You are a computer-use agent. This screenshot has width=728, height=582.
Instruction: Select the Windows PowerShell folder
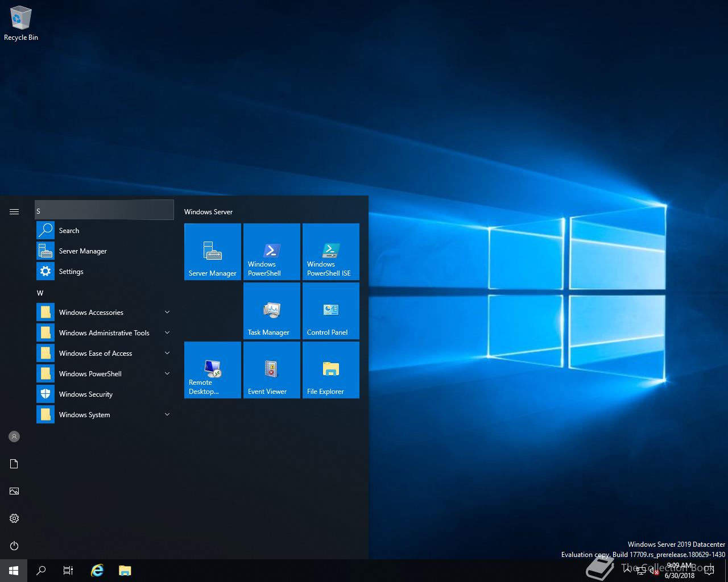[x=105, y=373]
